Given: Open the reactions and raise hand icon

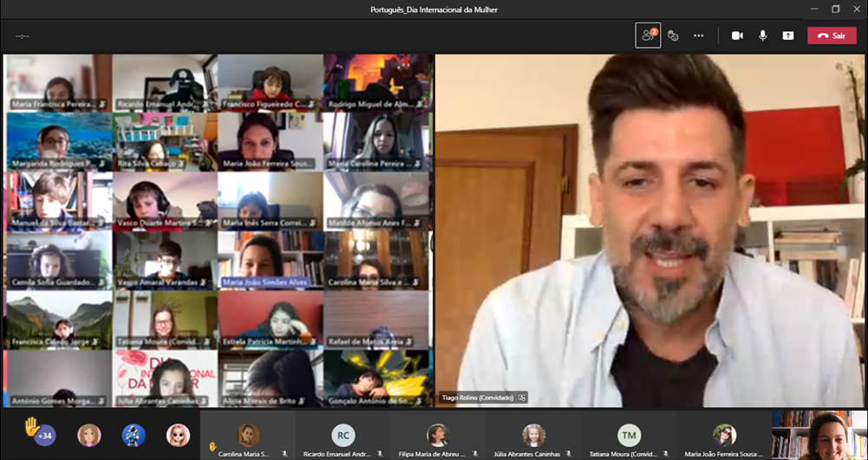Looking at the screenshot, I should point(673,36).
